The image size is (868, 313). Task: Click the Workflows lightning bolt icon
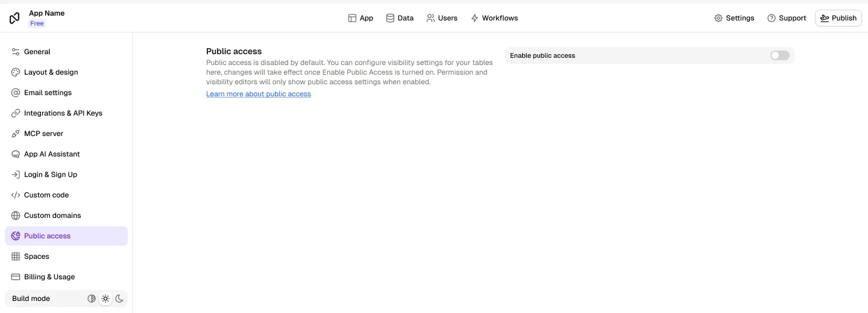point(474,18)
